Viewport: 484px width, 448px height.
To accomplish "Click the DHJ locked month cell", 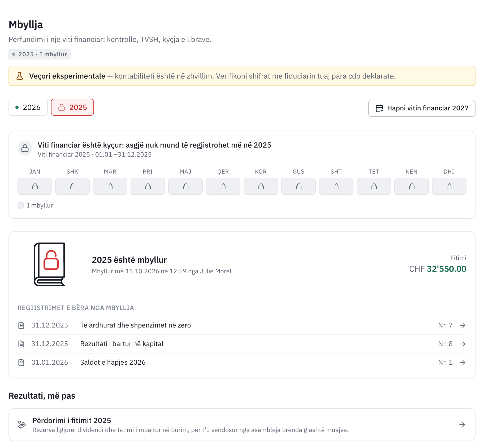I will point(449,186).
